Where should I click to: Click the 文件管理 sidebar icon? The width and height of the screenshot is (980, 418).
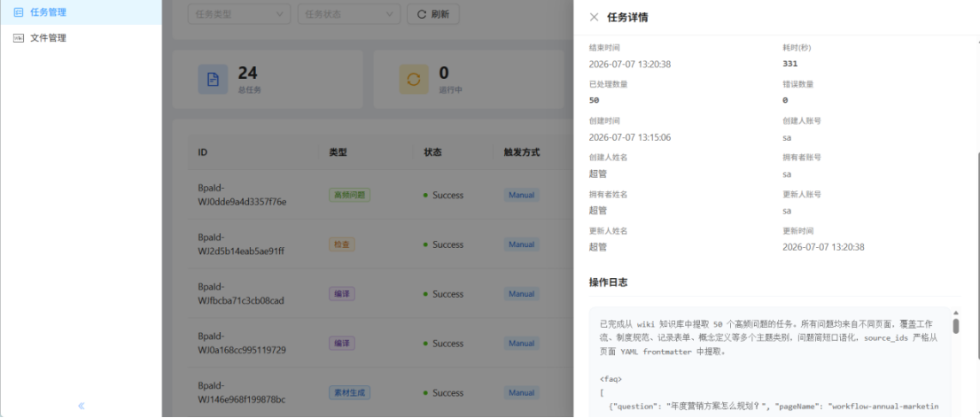[18, 38]
